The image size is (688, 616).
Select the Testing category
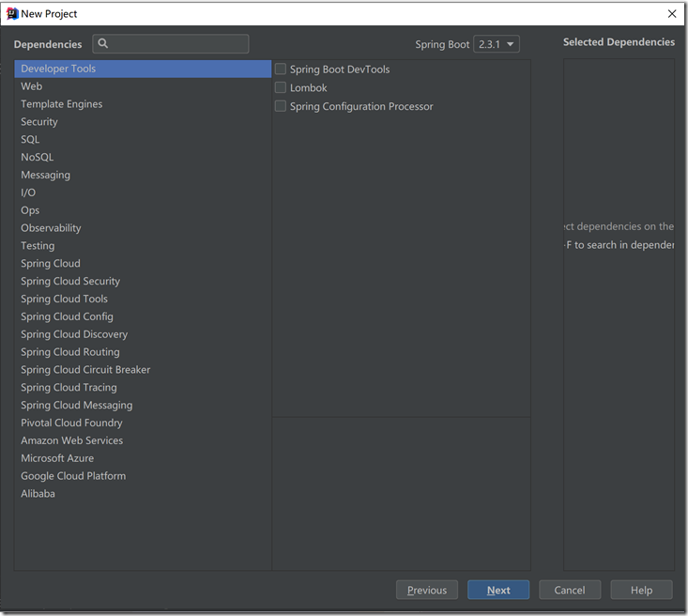pyautogui.click(x=143, y=246)
